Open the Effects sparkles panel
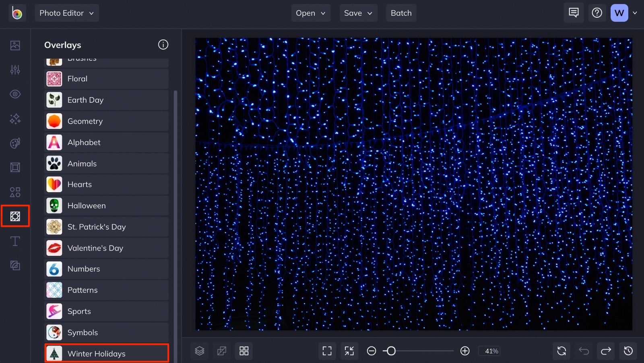 (15, 118)
